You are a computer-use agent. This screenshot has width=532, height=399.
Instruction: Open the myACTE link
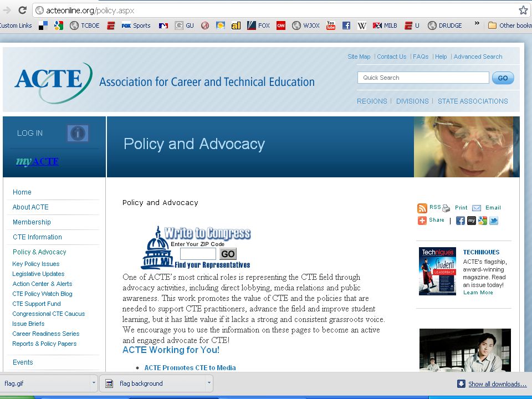tap(37, 161)
